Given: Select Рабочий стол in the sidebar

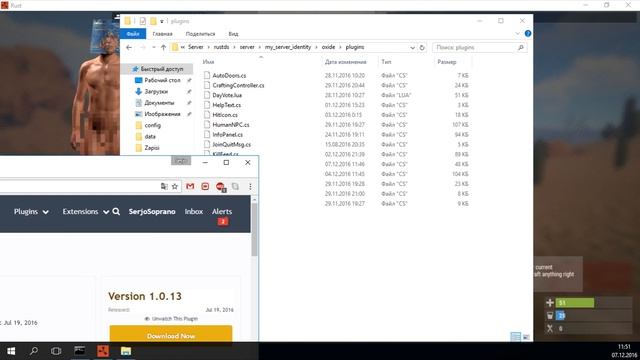Looking at the screenshot, I should point(162,80).
